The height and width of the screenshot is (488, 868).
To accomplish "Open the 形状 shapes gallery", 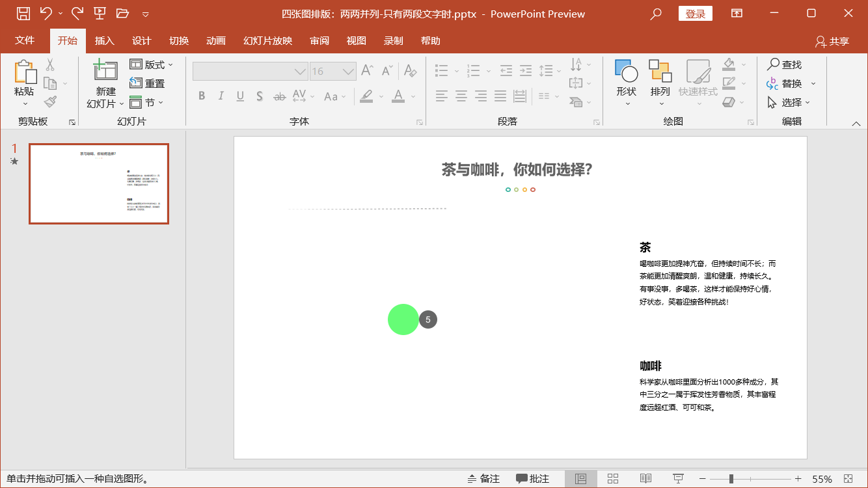I will click(x=627, y=83).
